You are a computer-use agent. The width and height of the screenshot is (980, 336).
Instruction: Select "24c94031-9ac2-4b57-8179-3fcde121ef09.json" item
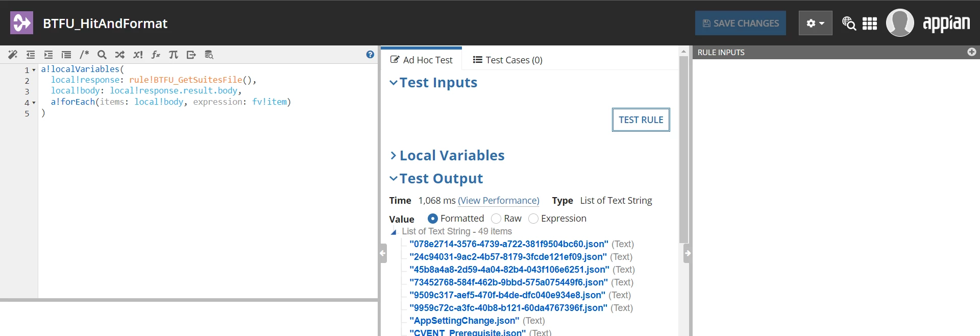click(x=508, y=257)
